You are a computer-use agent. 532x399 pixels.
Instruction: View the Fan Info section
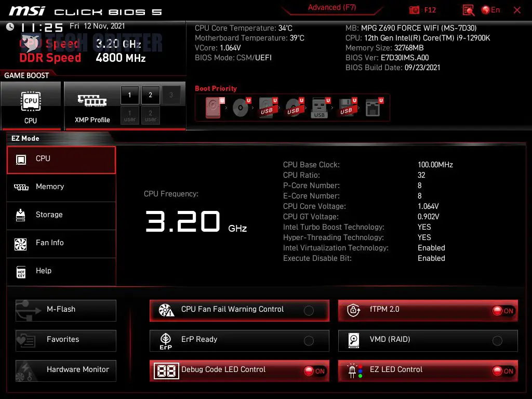coord(61,244)
